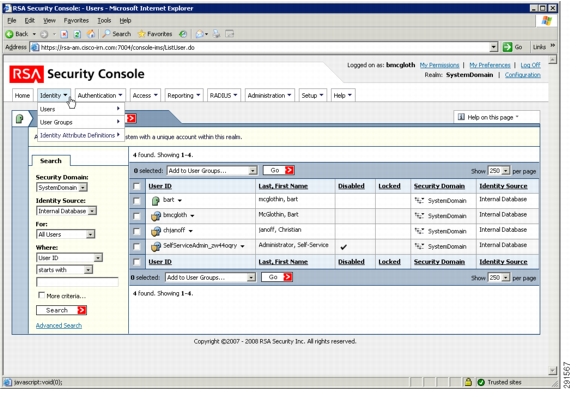
Task: Click Help on this page book icon
Action: tap(461, 117)
